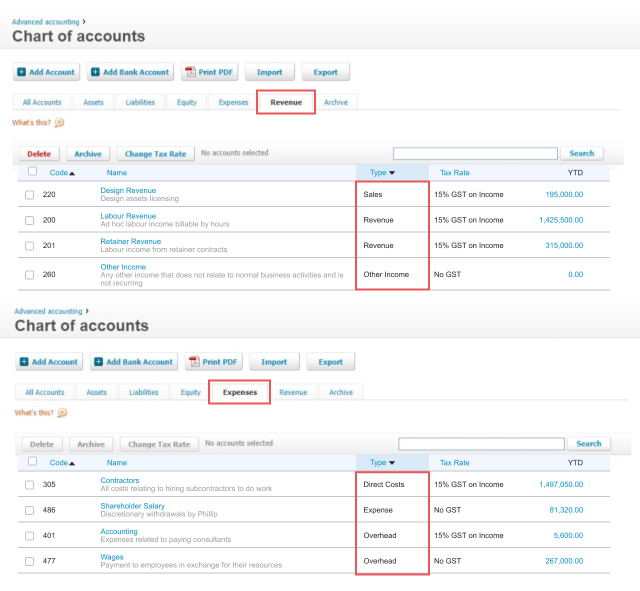Switch to Liabilities tab in upper panel
Viewport: 640px width, 591px height.
point(140,102)
